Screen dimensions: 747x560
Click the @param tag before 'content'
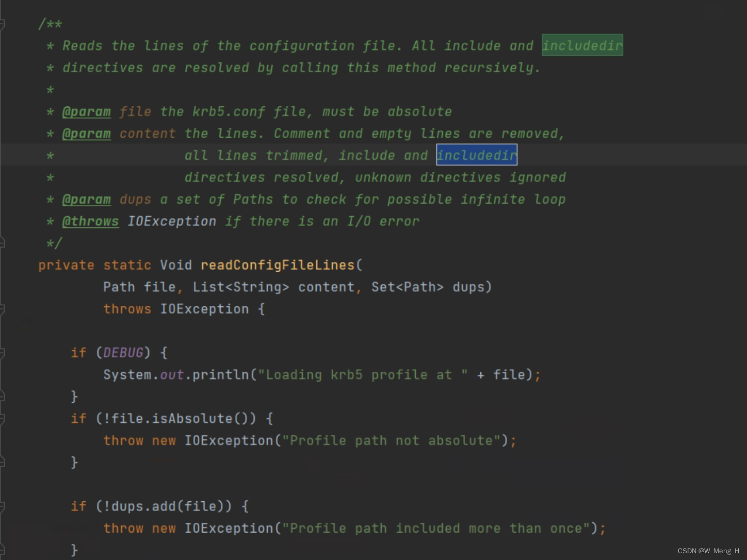click(86, 134)
